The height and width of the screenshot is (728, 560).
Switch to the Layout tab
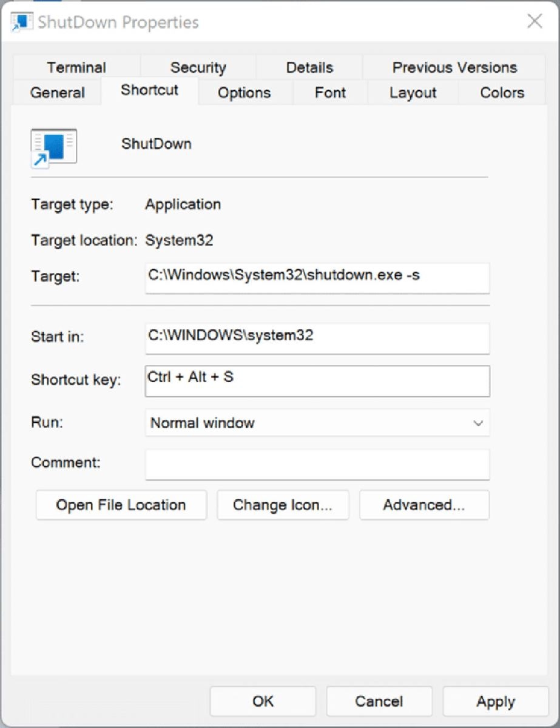tap(412, 92)
